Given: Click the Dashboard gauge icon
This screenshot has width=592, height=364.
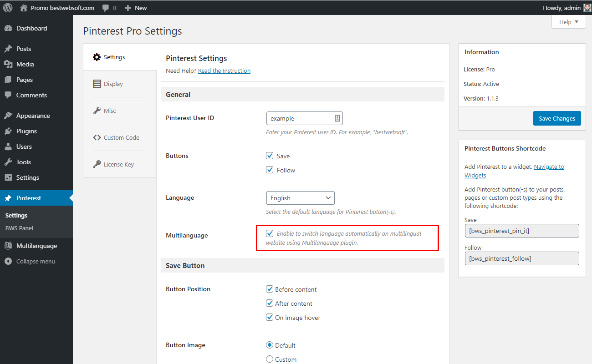Looking at the screenshot, I should (x=8, y=28).
